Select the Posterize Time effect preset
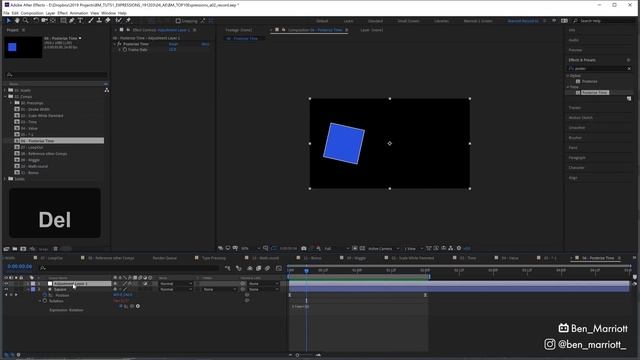640x360 pixels. tap(595, 93)
